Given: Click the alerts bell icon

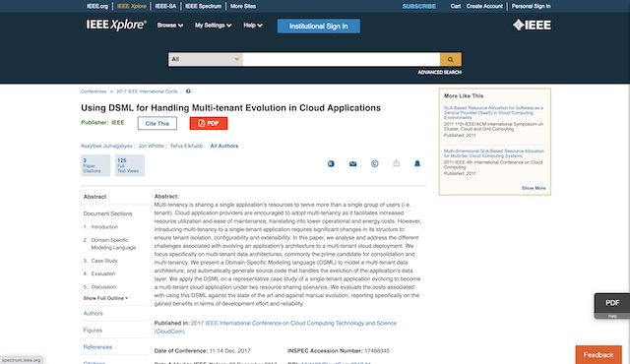Looking at the screenshot, I should [417, 163].
